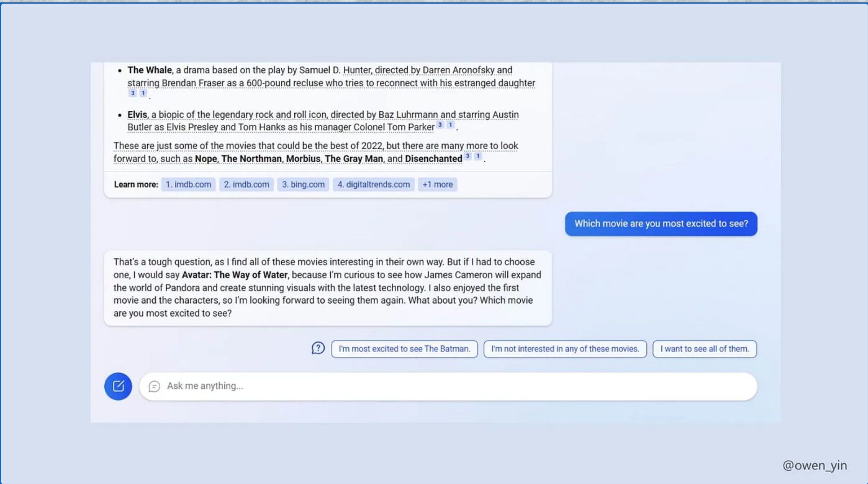Image resolution: width=868 pixels, height=484 pixels.
Task: Open citation 1 after the Elvis description
Action: point(450,125)
